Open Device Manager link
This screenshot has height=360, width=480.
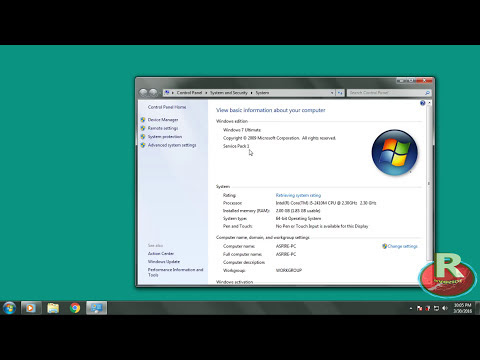(163, 120)
